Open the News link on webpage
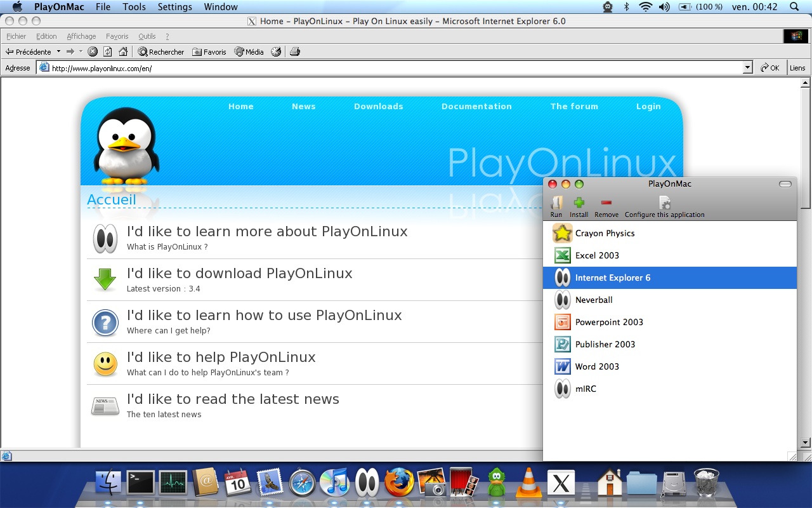This screenshot has width=812, height=508. pos(304,106)
